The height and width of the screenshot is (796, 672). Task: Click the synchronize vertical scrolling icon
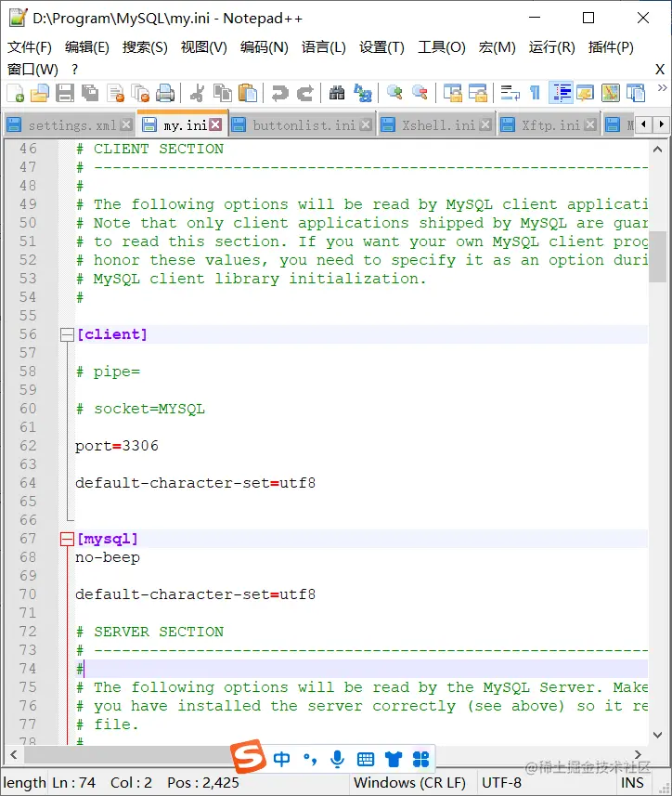click(452, 94)
